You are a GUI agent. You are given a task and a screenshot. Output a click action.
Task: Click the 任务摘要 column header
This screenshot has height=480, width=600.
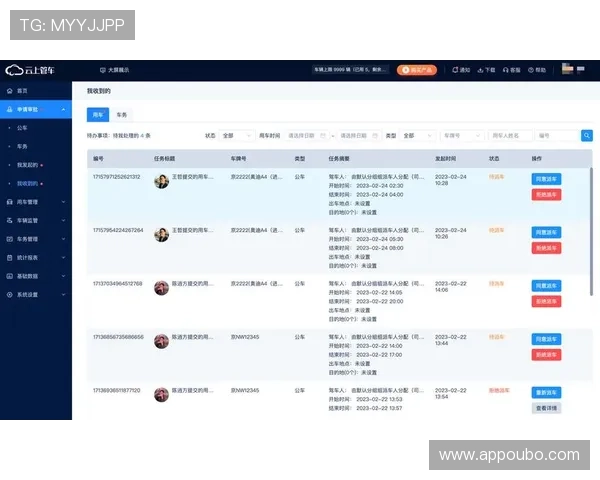[339, 158]
